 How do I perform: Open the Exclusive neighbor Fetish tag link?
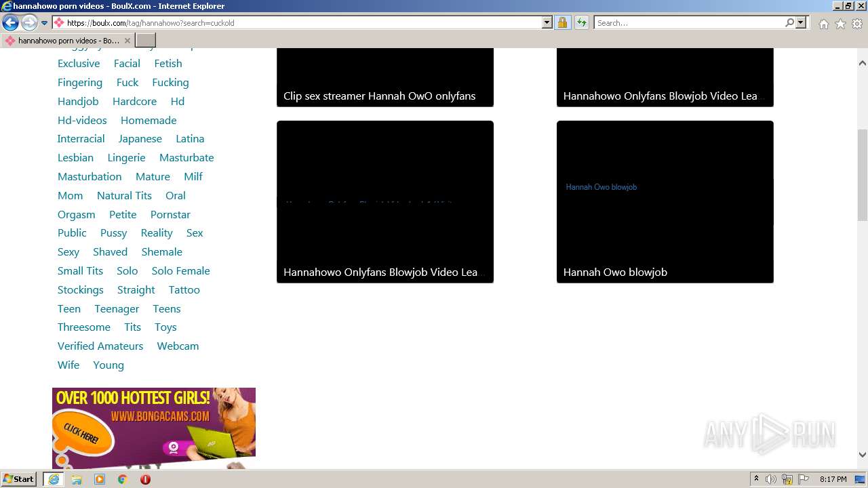(x=168, y=64)
